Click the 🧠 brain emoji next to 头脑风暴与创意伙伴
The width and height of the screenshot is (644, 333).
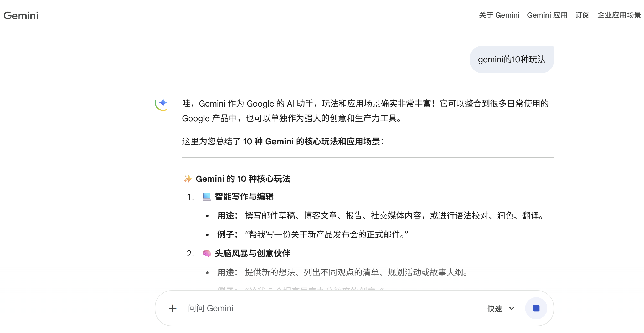pos(207,254)
